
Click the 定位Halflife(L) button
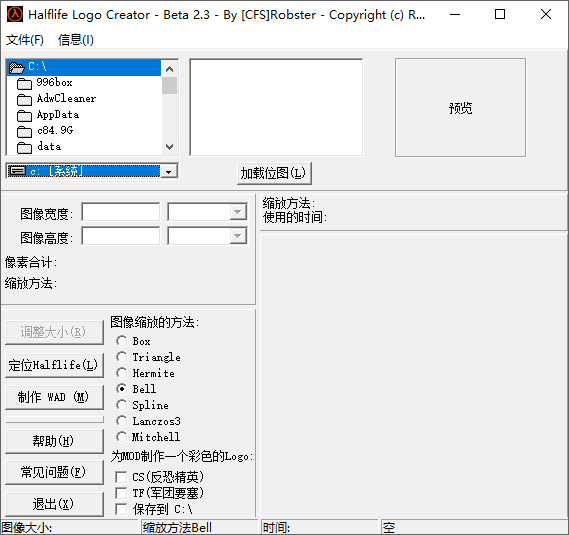click(x=54, y=365)
